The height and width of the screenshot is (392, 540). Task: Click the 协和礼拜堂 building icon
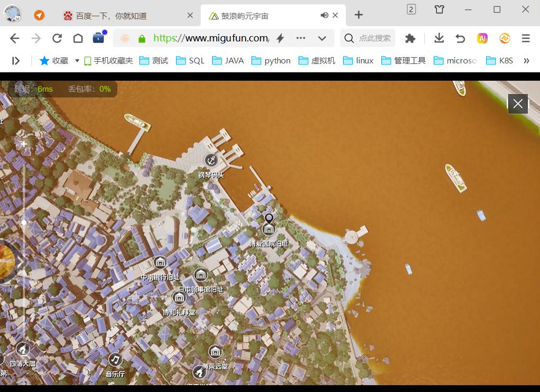179,298
